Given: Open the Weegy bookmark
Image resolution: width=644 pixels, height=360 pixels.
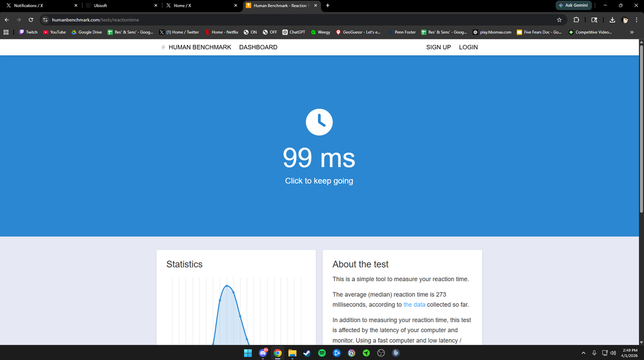Looking at the screenshot, I should coord(320,32).
